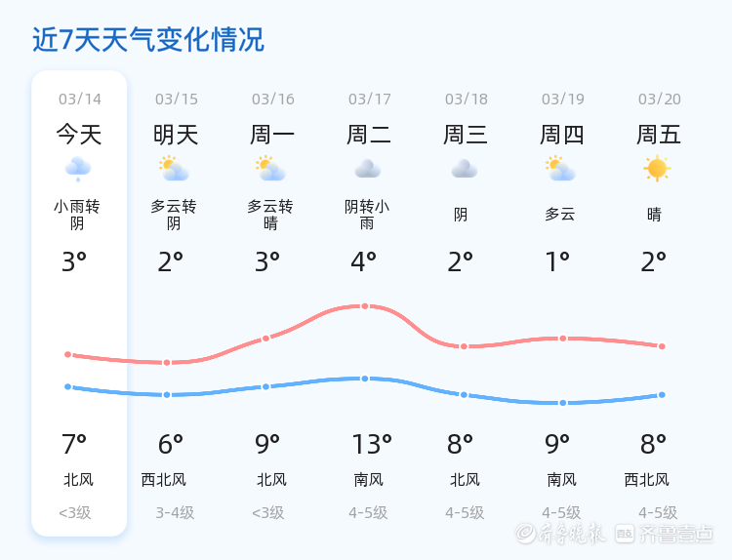This screenshot has width=732, height=560.
Task: Click today's high temperature point on red line
Action: [x=68, y=354]
